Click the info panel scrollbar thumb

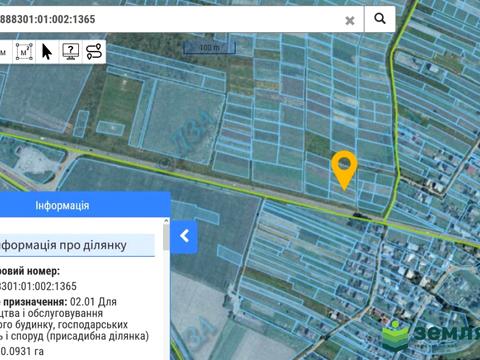(166, 237)
